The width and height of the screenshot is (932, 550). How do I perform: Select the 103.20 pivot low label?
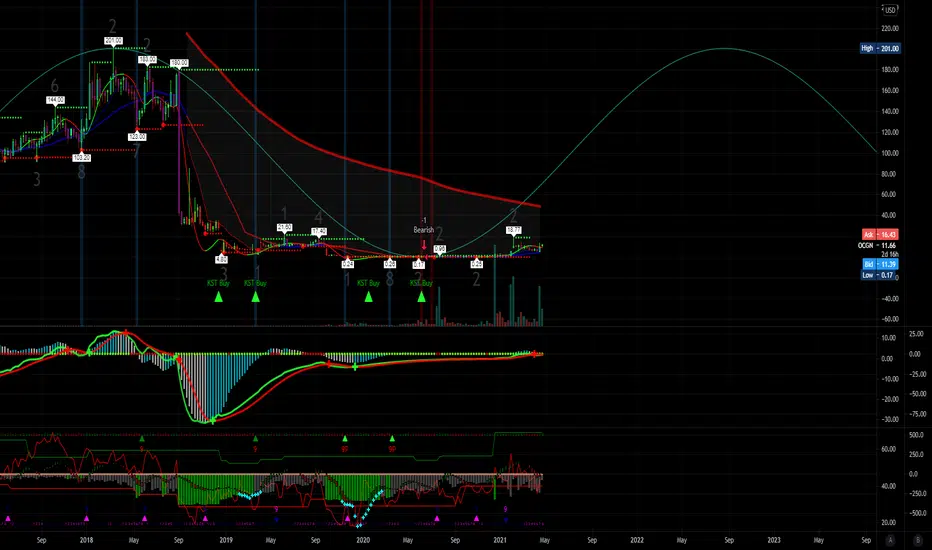click(81, 158)
